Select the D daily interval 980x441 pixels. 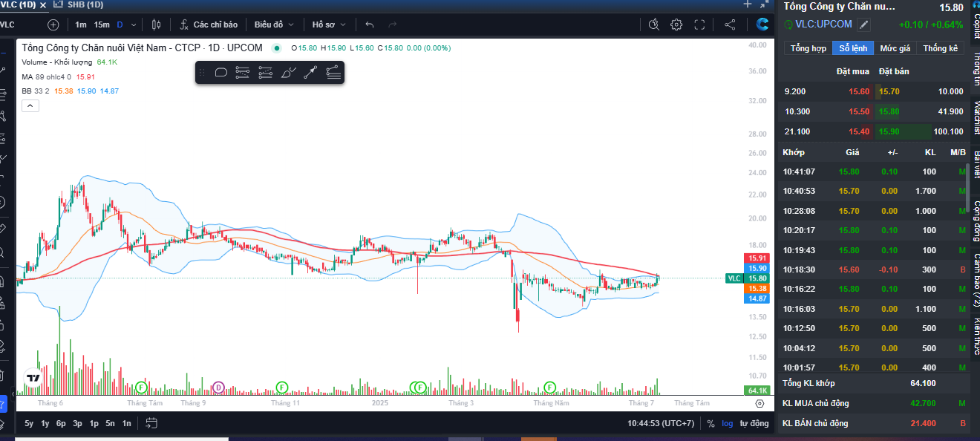coord(120,24)
